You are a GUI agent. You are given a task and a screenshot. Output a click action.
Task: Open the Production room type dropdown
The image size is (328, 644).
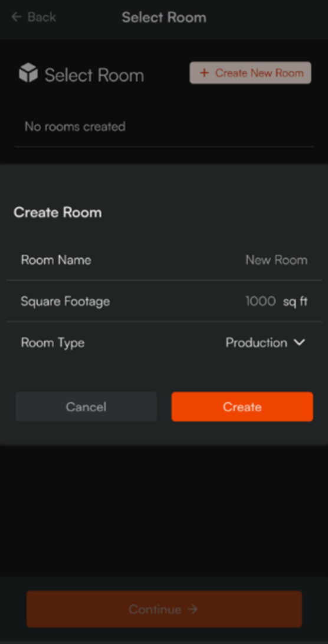coord(265,343)
